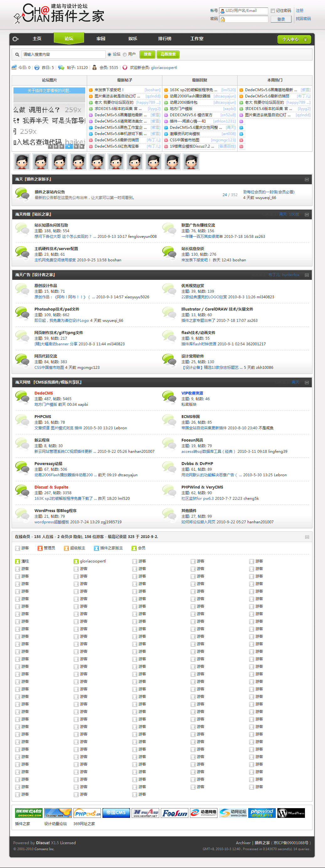Open the 工作室 nav item

197,39
